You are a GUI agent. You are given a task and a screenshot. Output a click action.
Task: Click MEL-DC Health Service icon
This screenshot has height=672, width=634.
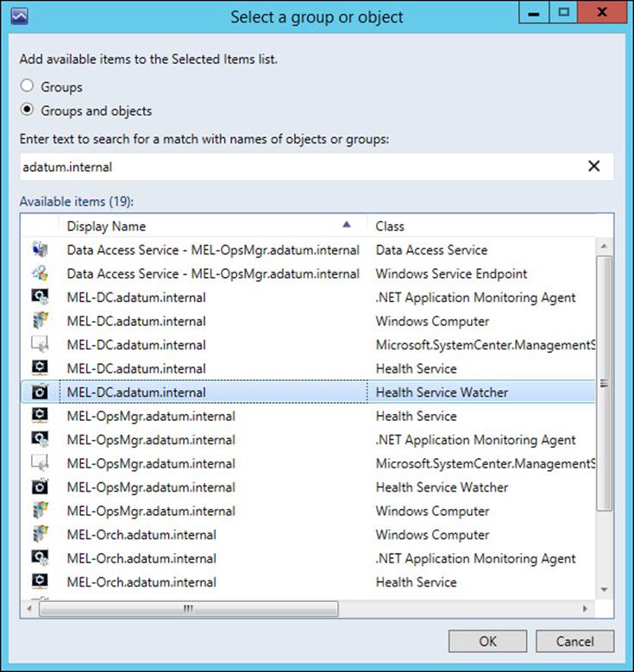40,367
